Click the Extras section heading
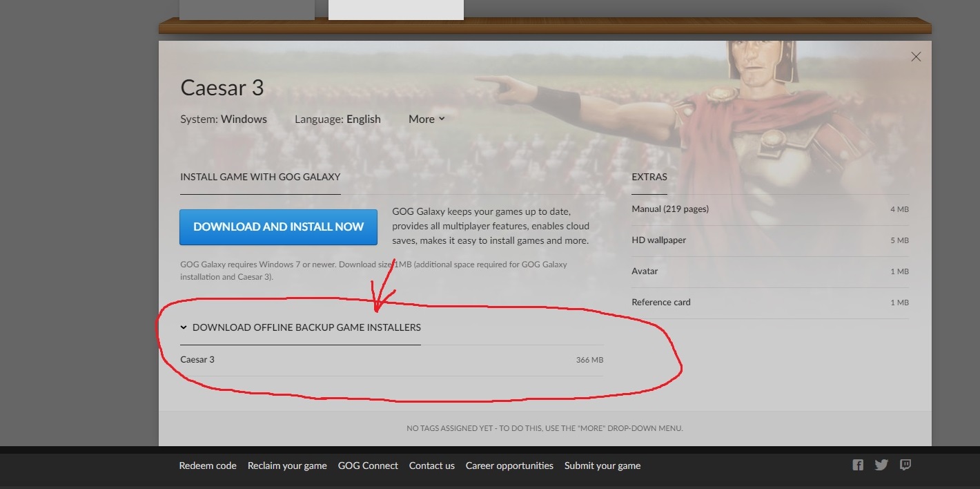The width and height of the screenshot is (980, 489). 649,177
